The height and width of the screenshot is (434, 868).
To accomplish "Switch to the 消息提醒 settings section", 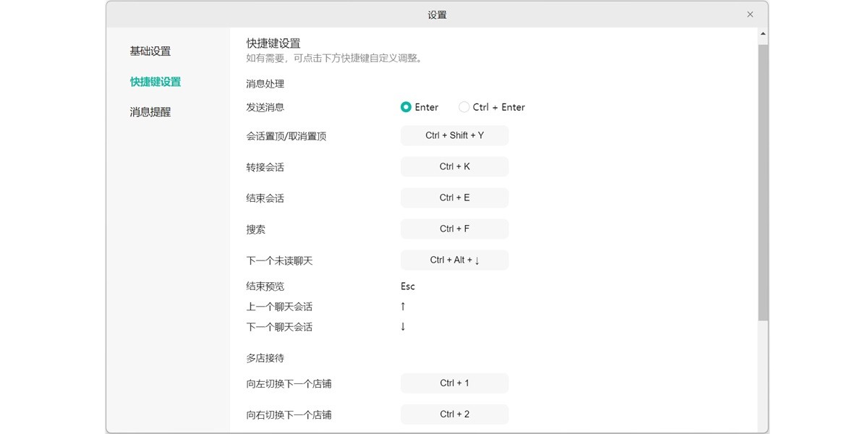I will coord(150,111).
